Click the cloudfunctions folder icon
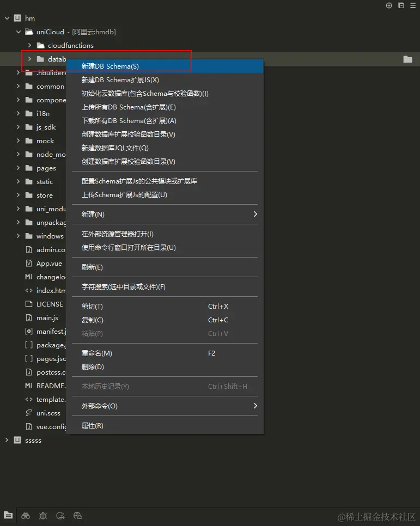This screenshot has height=526, width=420. 41,45
